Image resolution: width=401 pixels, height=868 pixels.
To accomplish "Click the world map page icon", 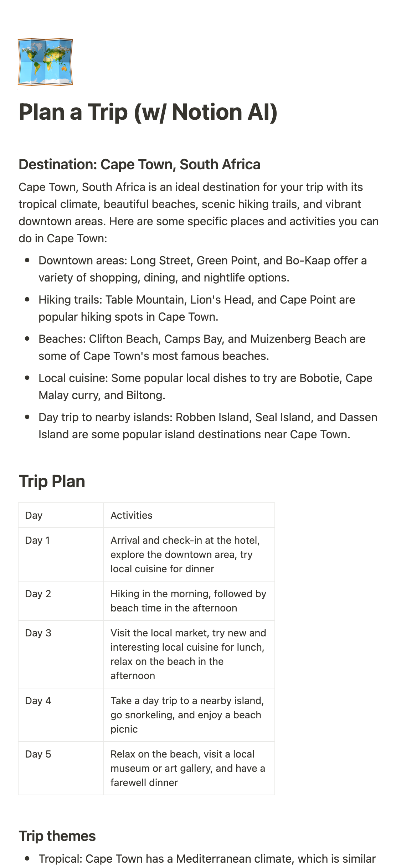I will pos(45,62).
